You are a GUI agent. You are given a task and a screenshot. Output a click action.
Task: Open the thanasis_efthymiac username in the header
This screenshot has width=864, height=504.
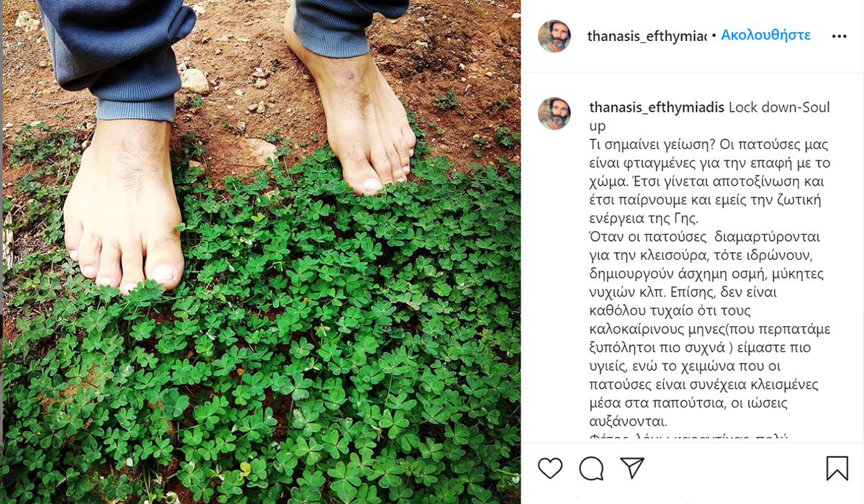647,35
